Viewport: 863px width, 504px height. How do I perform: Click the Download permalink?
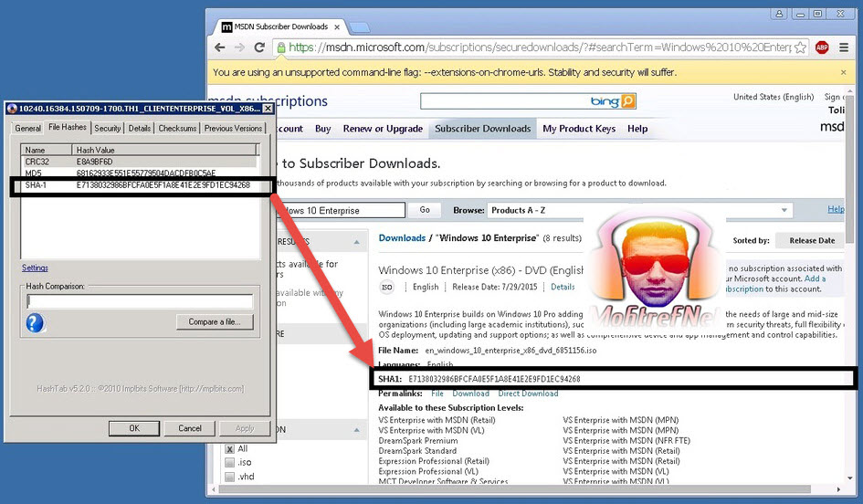(470, 394)
